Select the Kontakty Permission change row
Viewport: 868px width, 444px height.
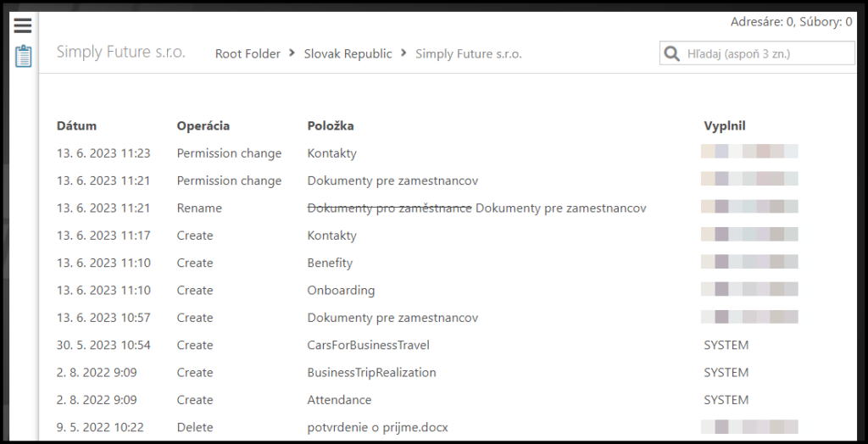pos(331,153)
